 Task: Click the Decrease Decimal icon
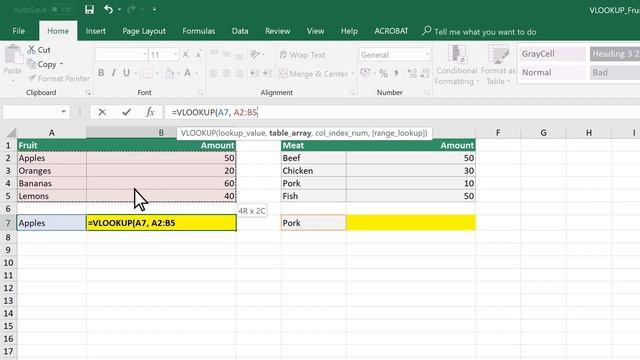(x=425, y=73)
